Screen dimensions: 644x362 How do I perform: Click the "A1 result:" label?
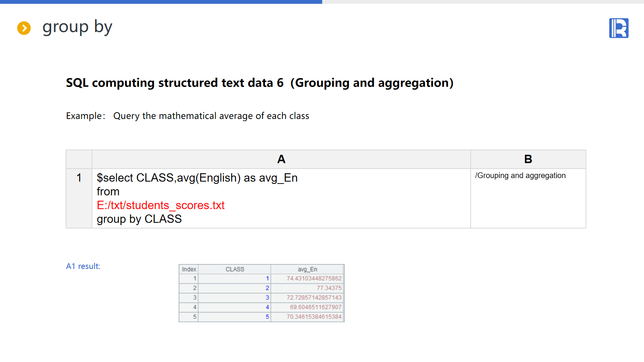[x=83, y=266]
